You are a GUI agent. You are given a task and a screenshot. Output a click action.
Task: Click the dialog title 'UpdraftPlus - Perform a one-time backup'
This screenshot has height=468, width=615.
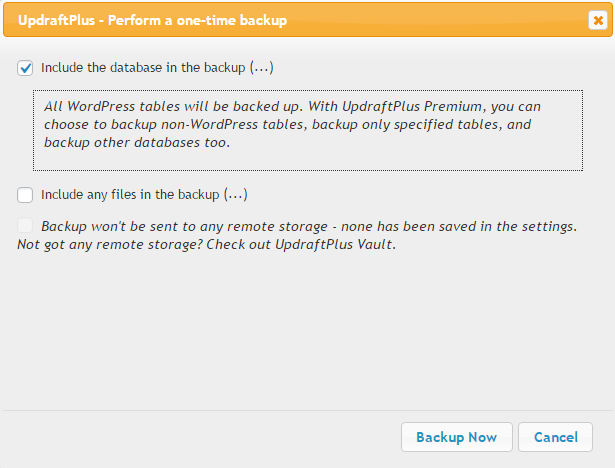[152, 21]
